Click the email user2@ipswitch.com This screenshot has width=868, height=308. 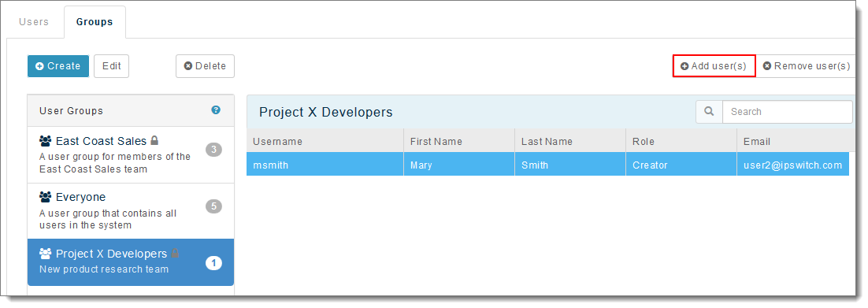[792, 165]
